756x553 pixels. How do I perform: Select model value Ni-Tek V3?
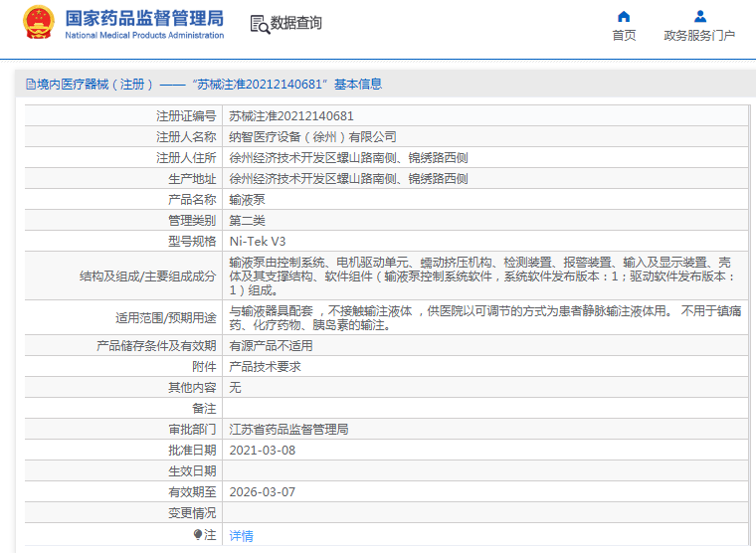[258, 241]
